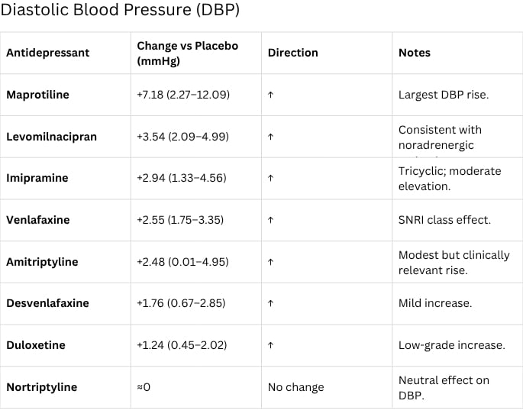Click the Change vs Placebo (mmHg) header
This screenshot has width=523, height=420.
click(x=187, y=53)
